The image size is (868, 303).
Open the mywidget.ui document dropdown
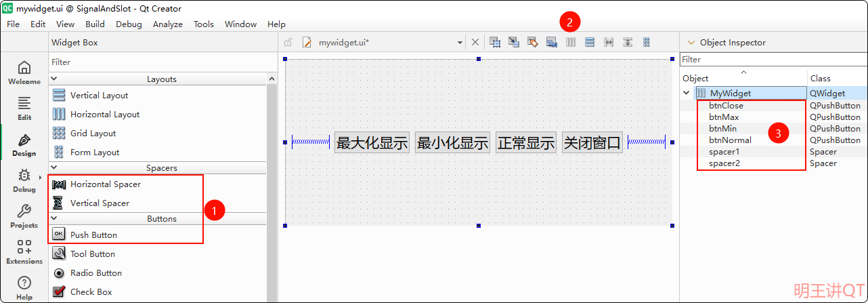coord(460,42)
